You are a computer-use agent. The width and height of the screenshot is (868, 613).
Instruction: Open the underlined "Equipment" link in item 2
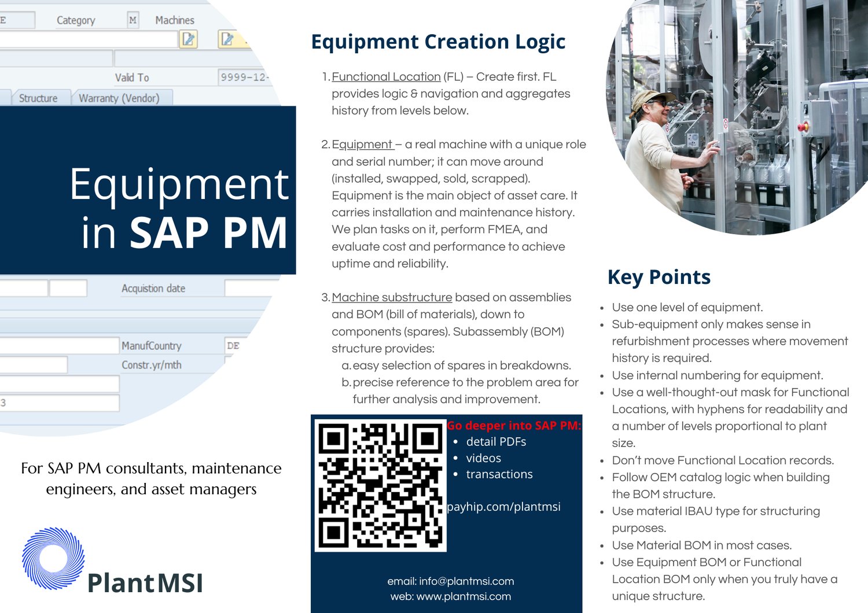[363, 144]
